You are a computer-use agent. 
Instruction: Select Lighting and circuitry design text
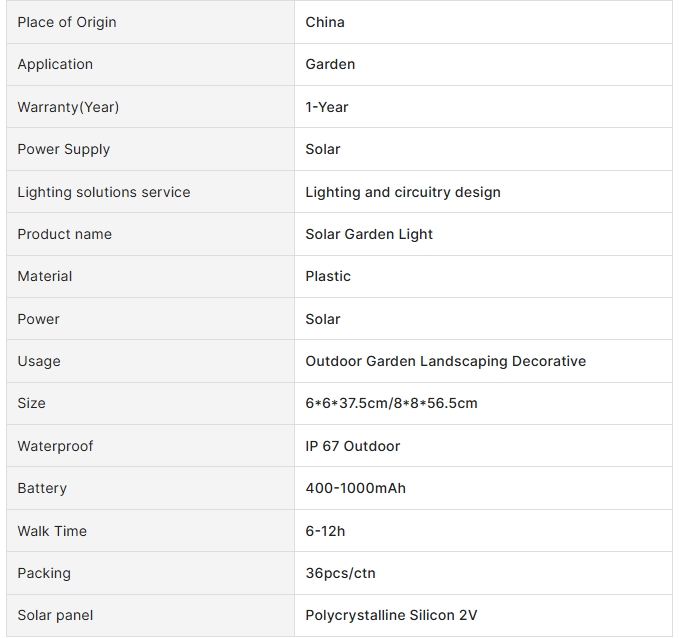point(403,192)
